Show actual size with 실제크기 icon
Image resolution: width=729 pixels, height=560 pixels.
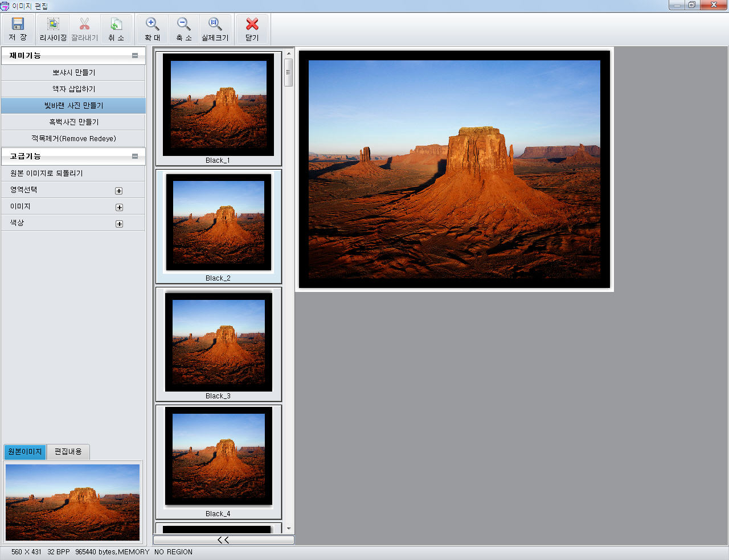[x=215, y=29]
